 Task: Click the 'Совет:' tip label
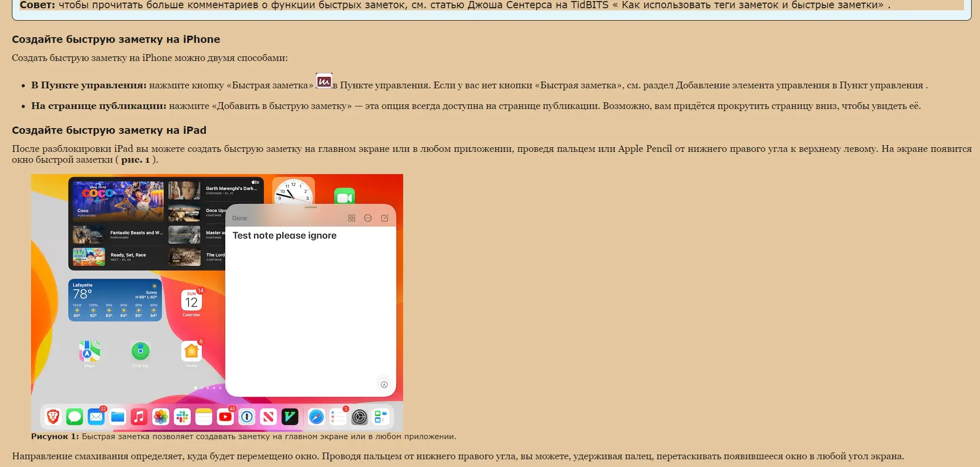click(x=37, y=5)
